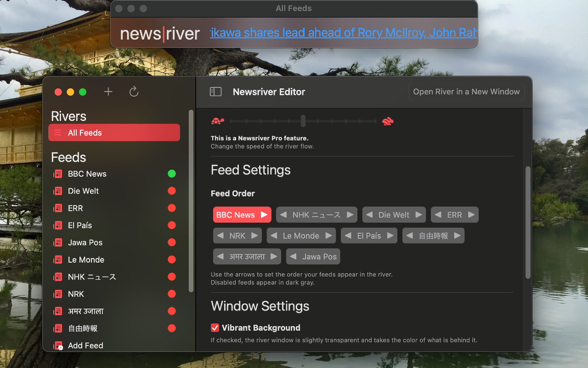Select Jawa Pos feed in sidebar
The width and height of the screenshot is (588, 368).
(x=114, y=242)
